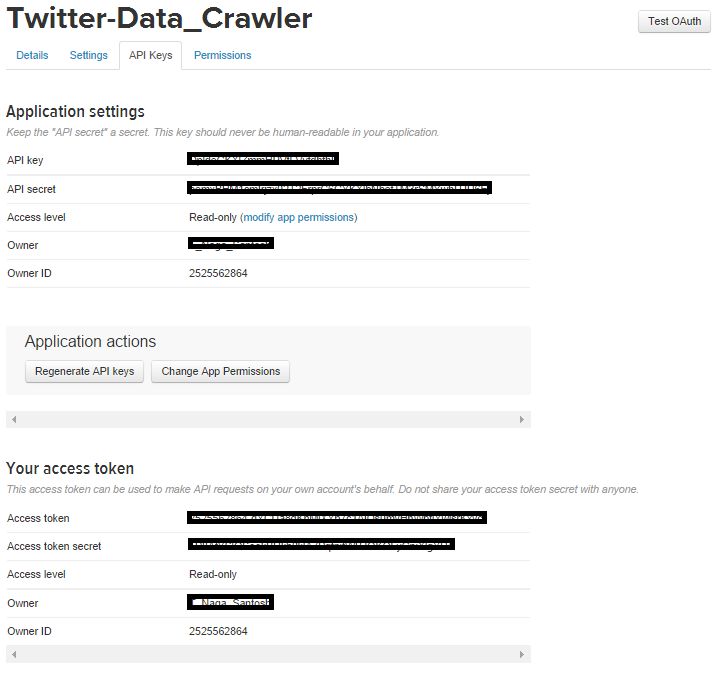Click the Access token secret label

click(x=54, y=546)
